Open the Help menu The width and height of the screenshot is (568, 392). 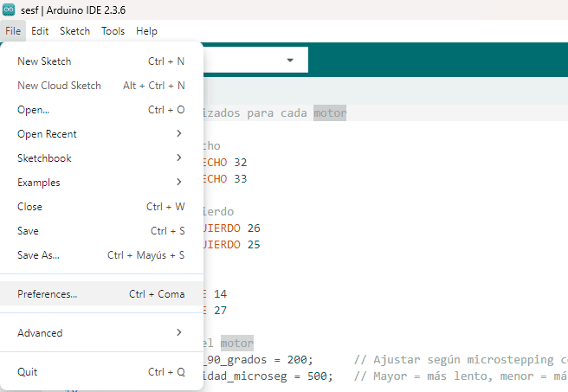pyautogui.click(x=146, y=30)
